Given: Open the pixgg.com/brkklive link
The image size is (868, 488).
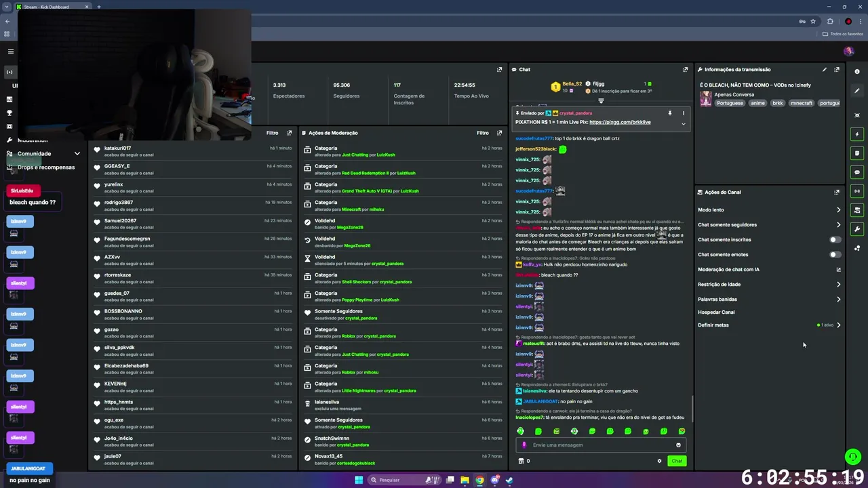Looking at the screenshot, I should click(620, 122).
